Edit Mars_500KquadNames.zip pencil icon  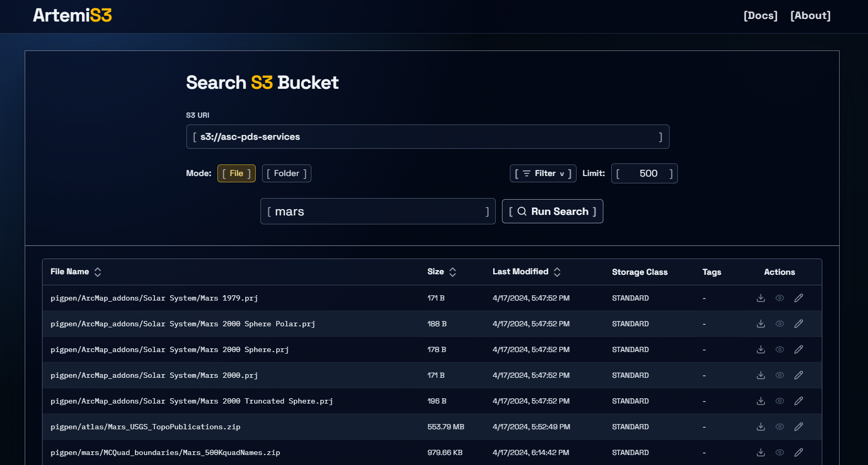(x=799, y=452)
